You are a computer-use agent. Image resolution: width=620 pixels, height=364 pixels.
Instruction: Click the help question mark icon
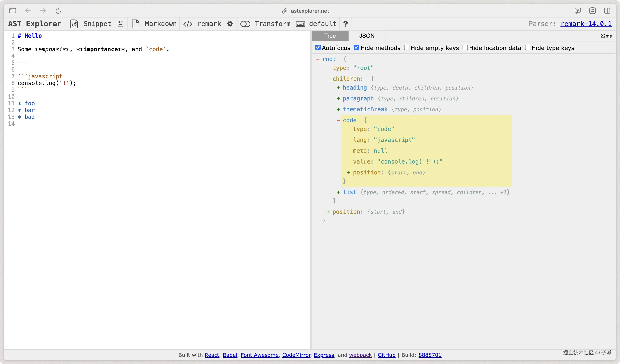345,24
